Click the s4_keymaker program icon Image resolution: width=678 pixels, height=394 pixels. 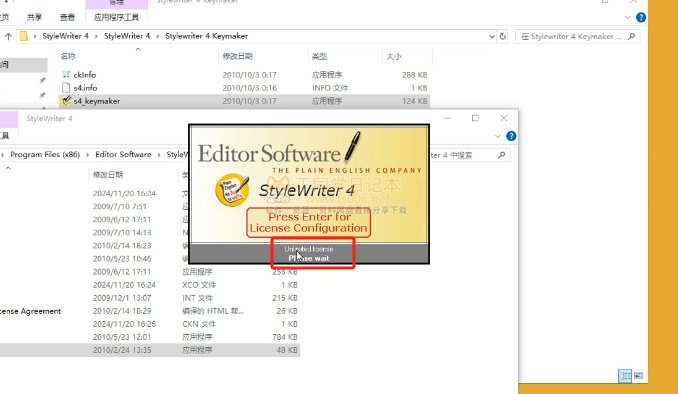click(66, 101)
